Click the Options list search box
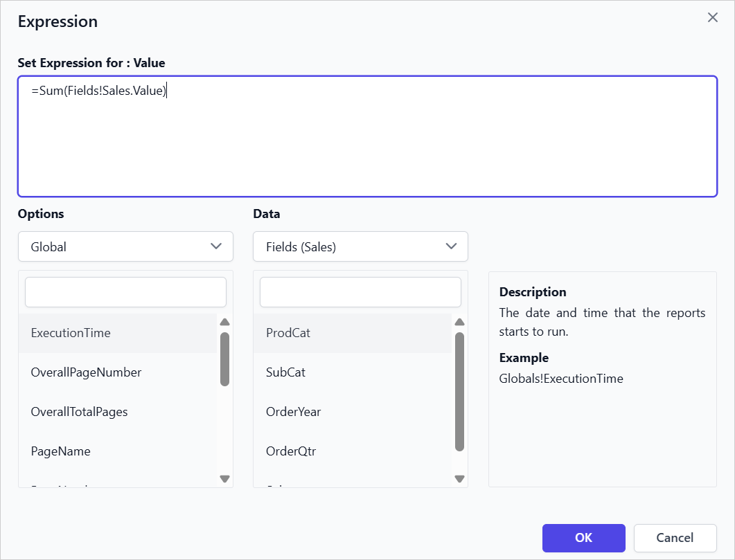This screenshot has width=735, height=560. point(125,292)
